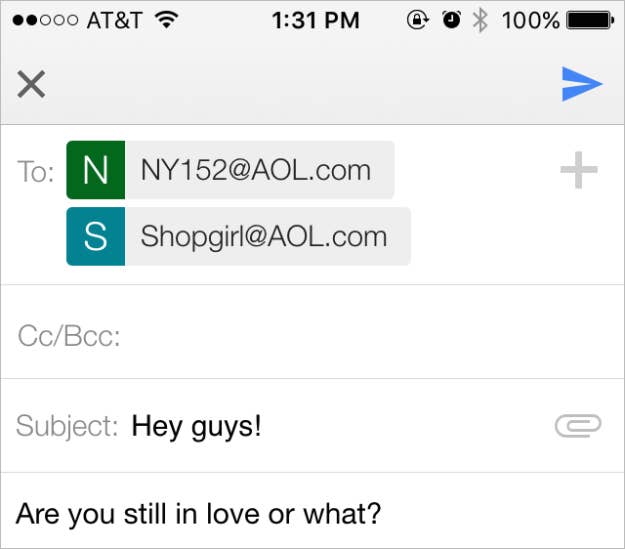The height and width of the screenshot is (549, 625).
Task: Close the compose screen with X
Action: click(x=31, y=84)
